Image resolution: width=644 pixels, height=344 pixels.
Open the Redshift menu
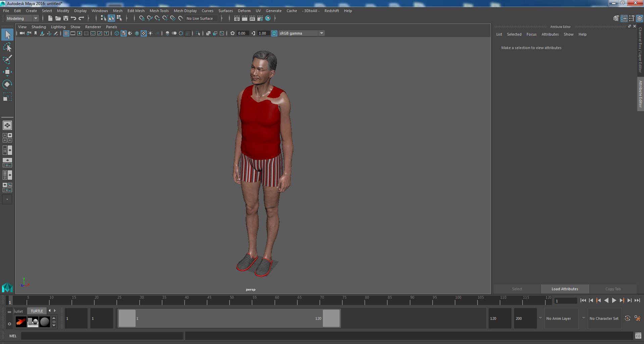[x=332, y=11]
